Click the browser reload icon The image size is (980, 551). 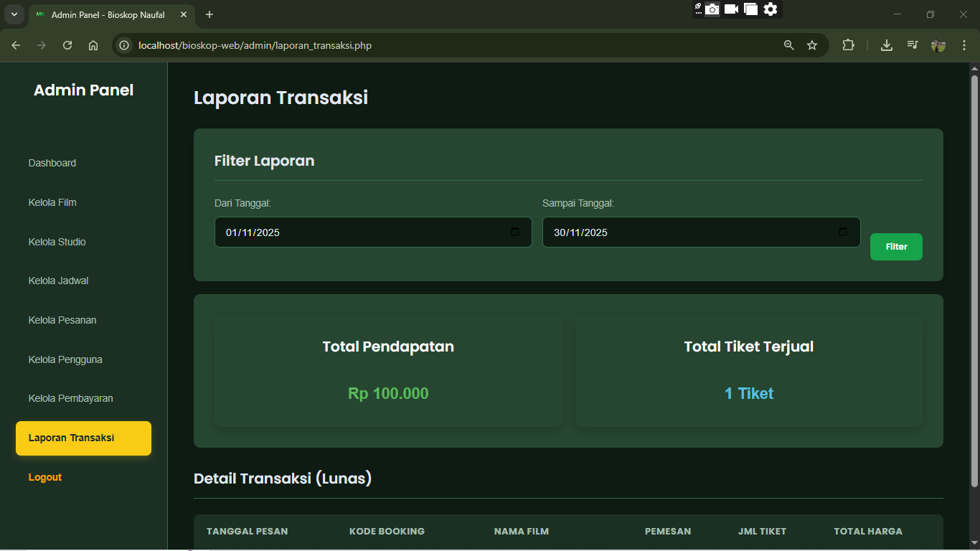pos(67,45)
